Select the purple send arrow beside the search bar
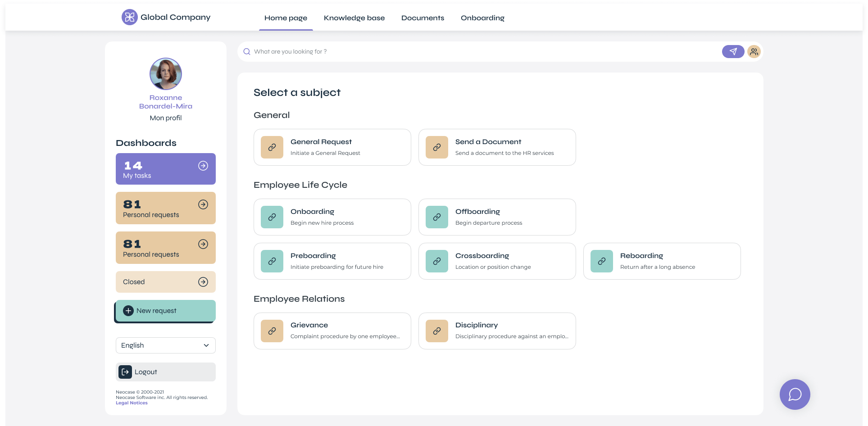This screenshot has height=426, width=868. tap(733, 51)
